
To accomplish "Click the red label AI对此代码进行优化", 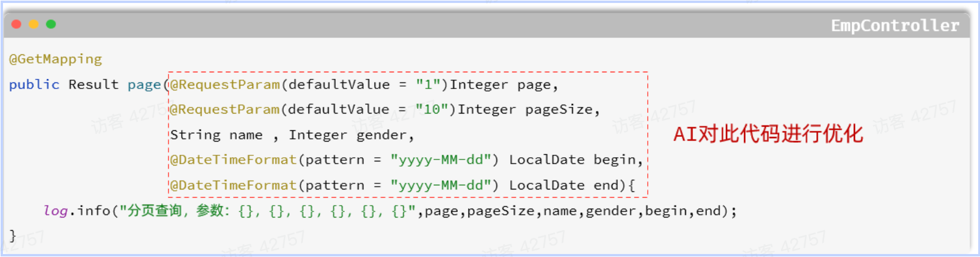I will coord(768,134).
